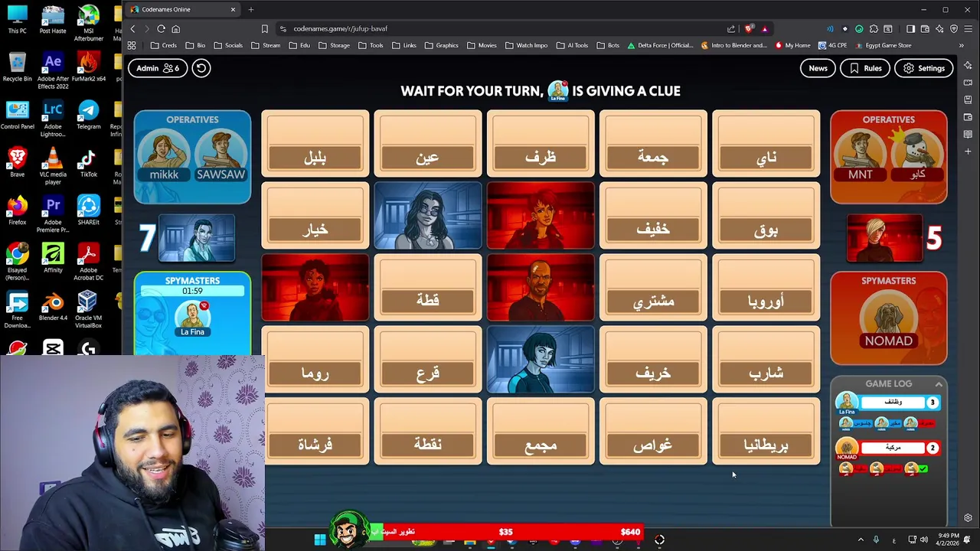Open the AI Tools bookmark folder

(x=572, y=45)
